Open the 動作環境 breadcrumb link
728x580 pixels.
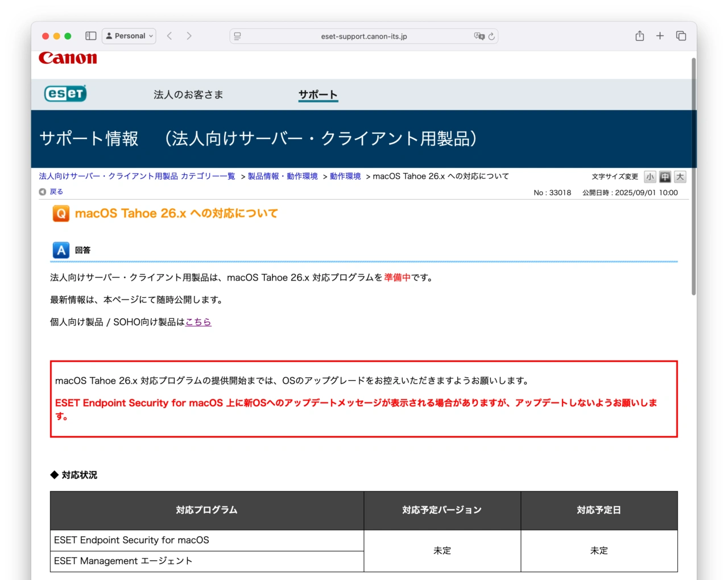pyautogui.click(x=346, y=176)
